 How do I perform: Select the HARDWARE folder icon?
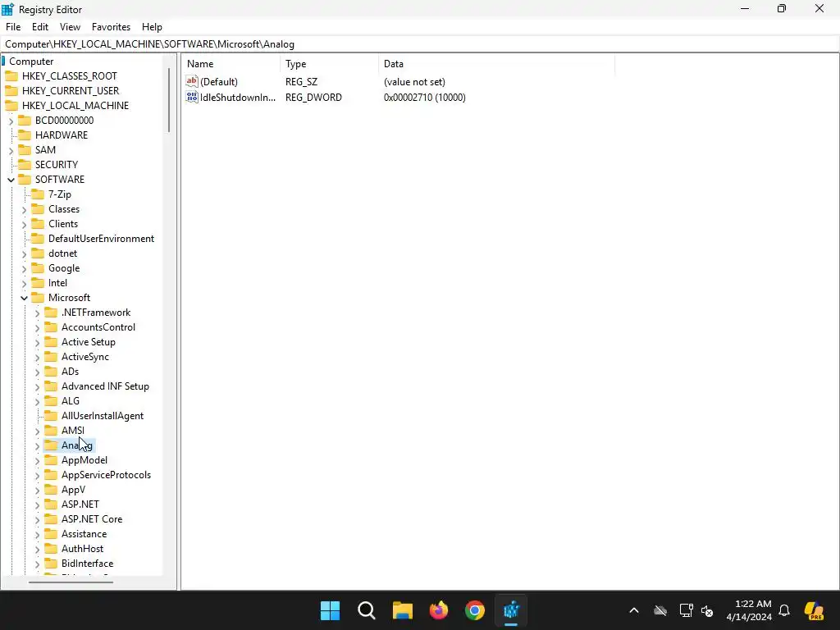pos(25,135)
